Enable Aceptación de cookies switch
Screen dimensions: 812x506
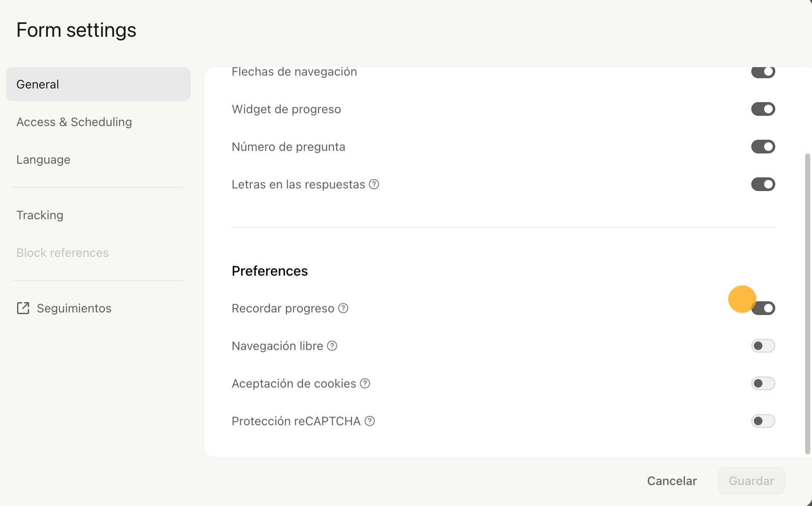coord(763,383)
